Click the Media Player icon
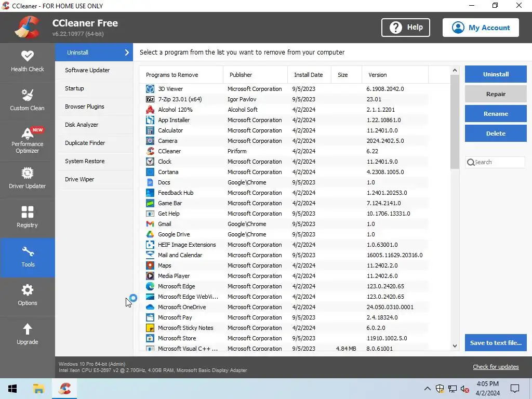The image size is (532, 399). (150, 276)
